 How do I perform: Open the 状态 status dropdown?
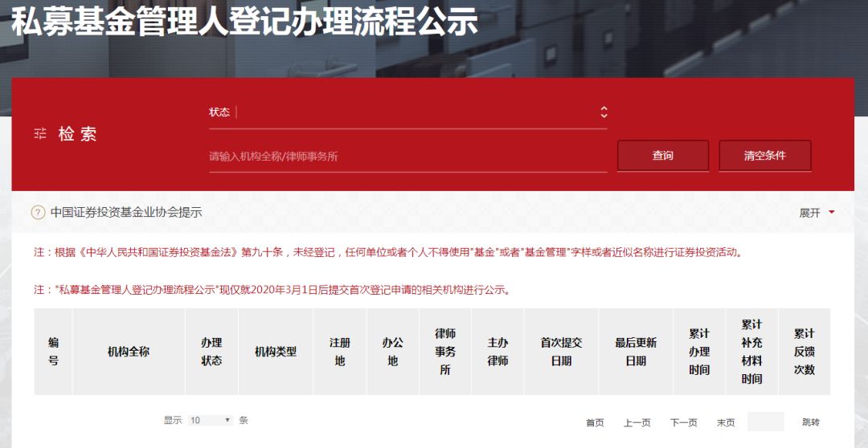408,112
